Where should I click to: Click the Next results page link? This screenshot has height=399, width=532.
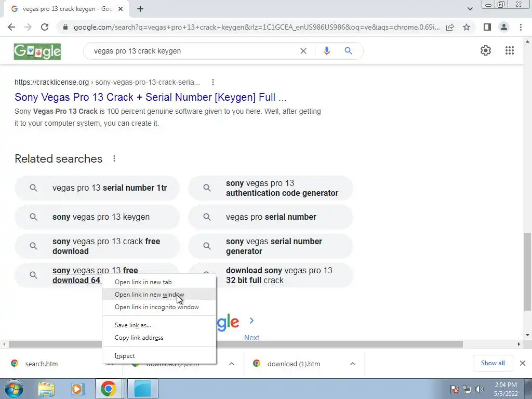(251, 337)
